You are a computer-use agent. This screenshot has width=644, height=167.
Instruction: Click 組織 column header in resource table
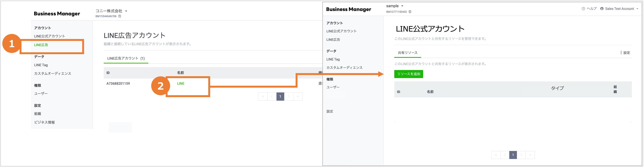[x=615, y=89]
